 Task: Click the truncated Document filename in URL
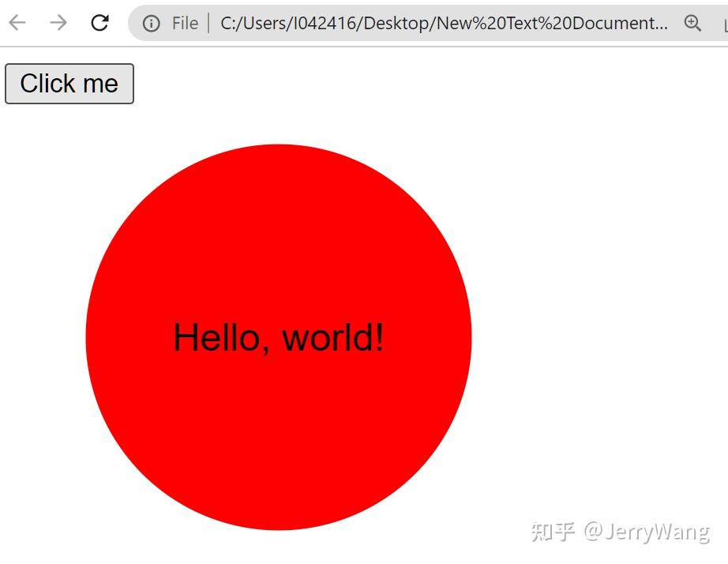coord(616,23)
